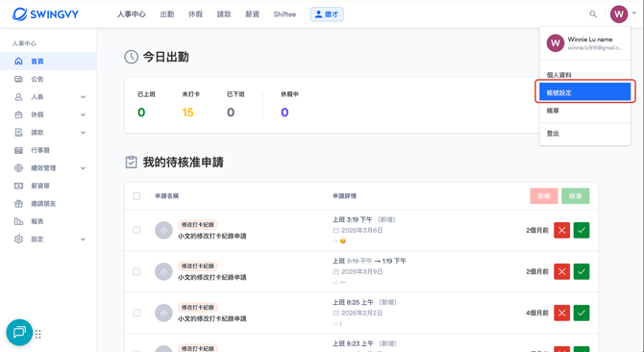Toggle the select-all checkbox in table header
The image size is (644, 352).
coord(136,196)
